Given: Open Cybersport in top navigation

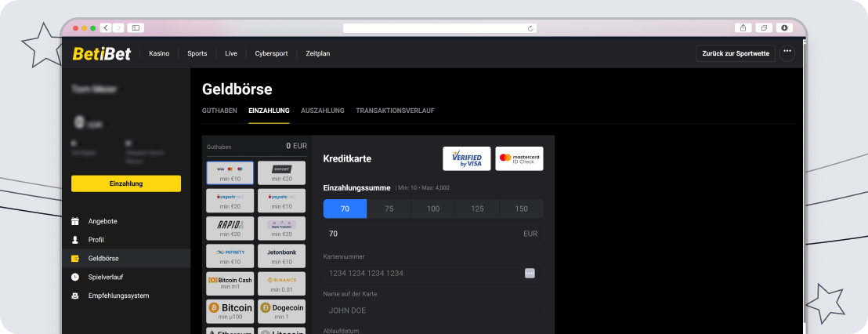Looking at the screenshot, I should 271,53.
